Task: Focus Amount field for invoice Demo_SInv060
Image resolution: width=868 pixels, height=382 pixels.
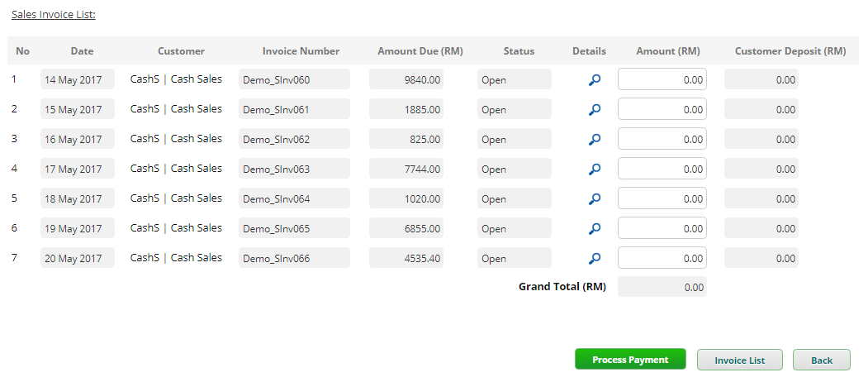Action: tap(662, 79)
